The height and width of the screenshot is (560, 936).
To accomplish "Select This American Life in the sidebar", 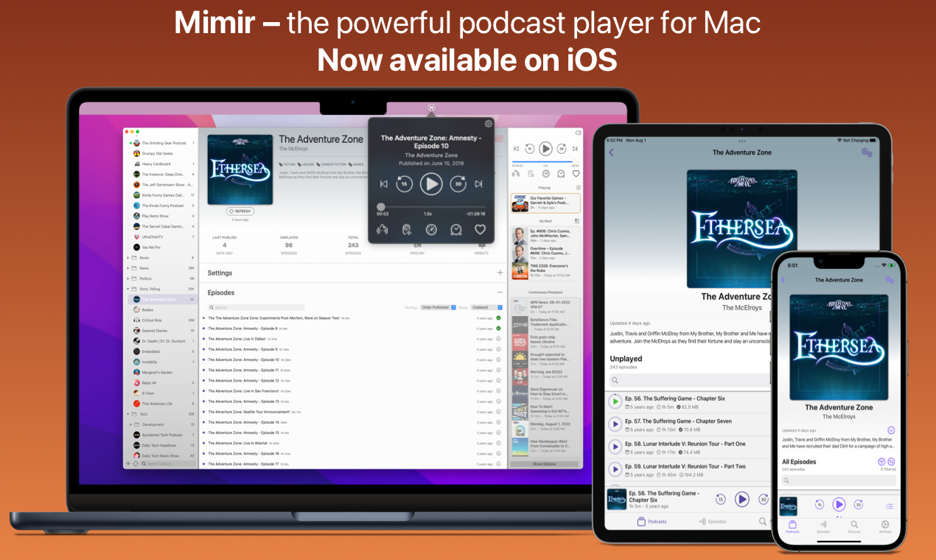I will 163,404.
